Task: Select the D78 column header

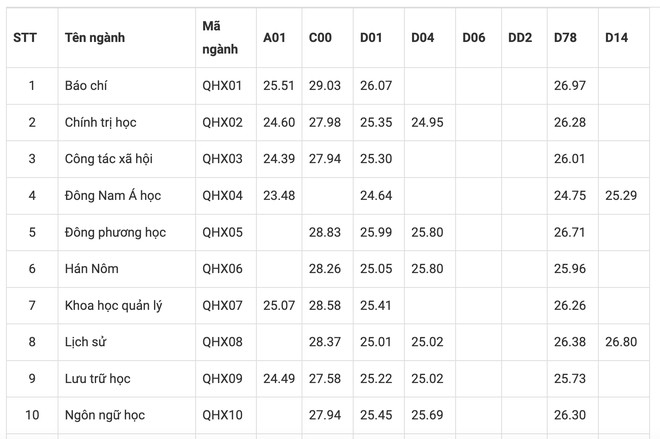Action: point(565,37)
